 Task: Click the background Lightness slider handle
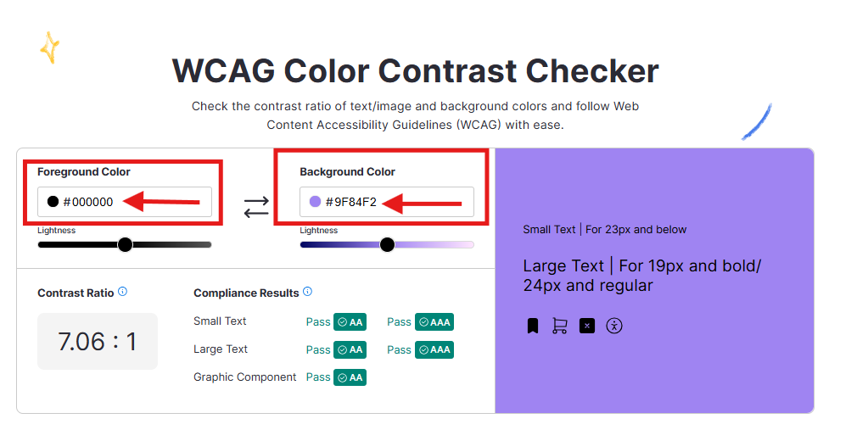pos(387,245)
